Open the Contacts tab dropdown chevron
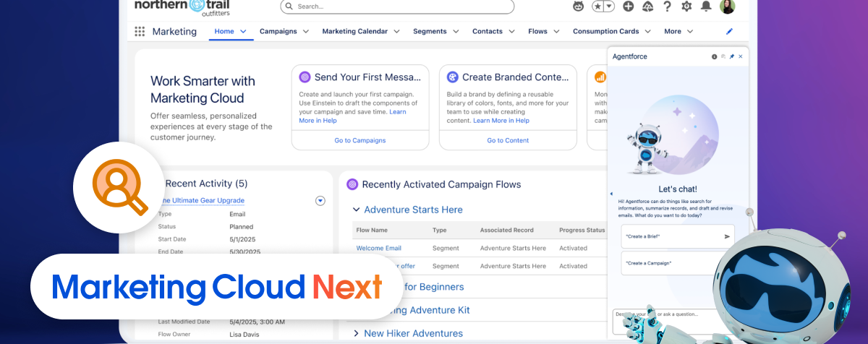This screenshot has height=344, width=868. [512, 32]
